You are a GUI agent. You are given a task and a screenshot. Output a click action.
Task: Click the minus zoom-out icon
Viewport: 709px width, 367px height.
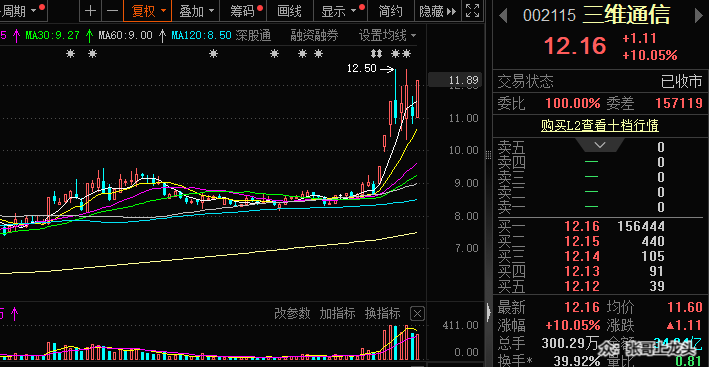112,11
